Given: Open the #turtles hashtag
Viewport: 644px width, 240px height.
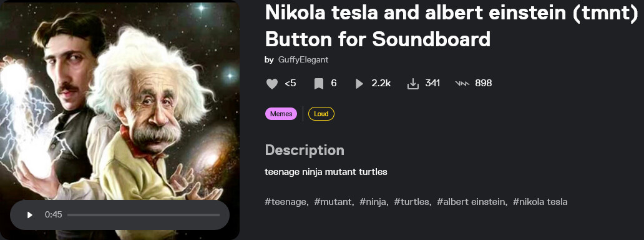Looking at the screenshot, I should (x=412, y=202).
